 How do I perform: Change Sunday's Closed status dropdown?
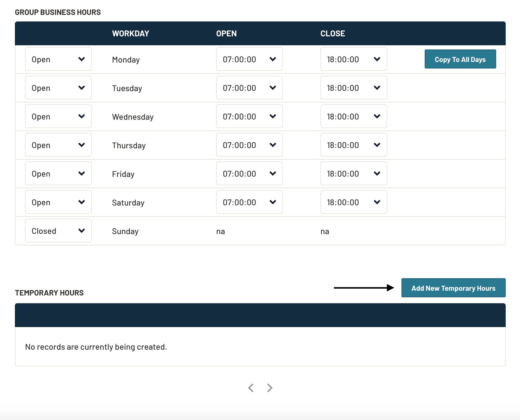click(x=58, y=231)
